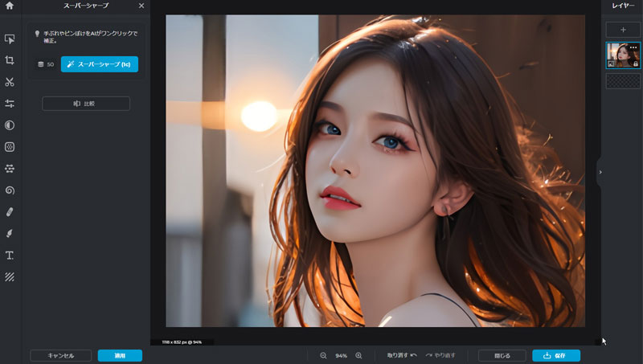Open the Heal bandage tool

[x=10, y=212]
